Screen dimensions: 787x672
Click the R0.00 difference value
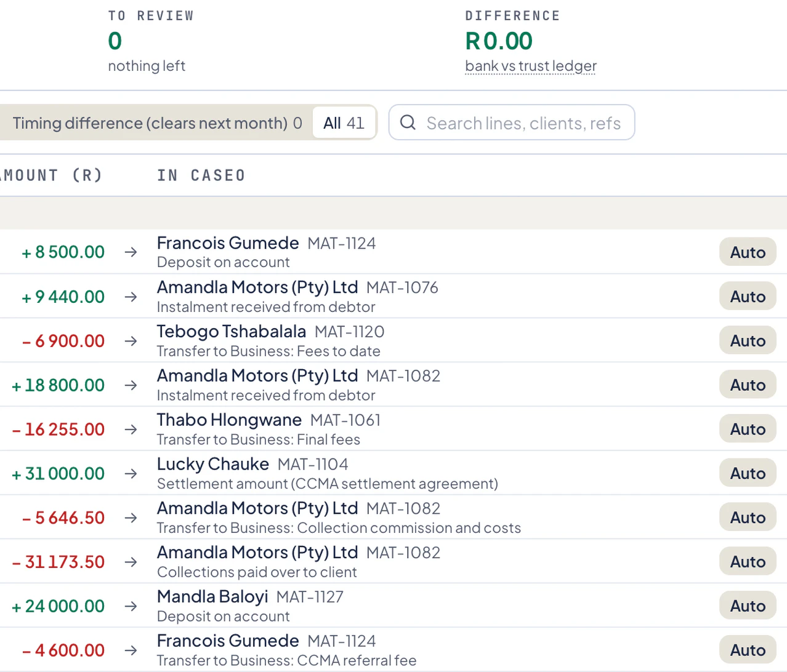(499, 41)
